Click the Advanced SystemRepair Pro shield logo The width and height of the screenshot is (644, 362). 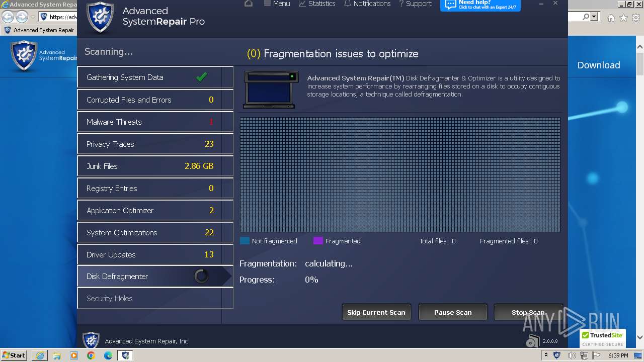click(x=100, y=17)
